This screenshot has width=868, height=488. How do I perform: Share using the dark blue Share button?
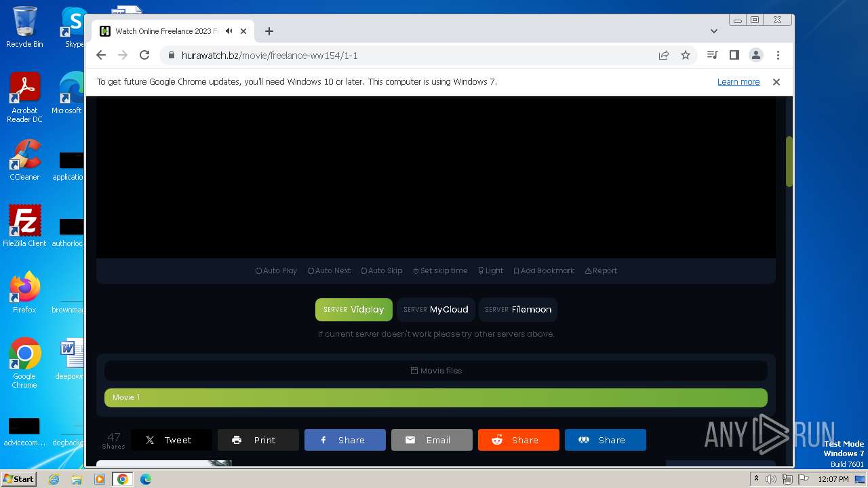tap(606, 440)
